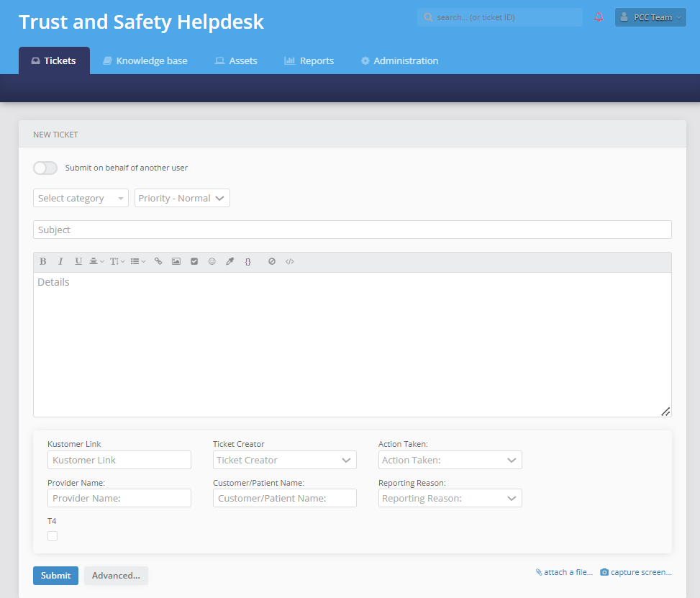700x598 pixels.
Task: Click the checkbox icon in editor toolbar
Action: 194,262
